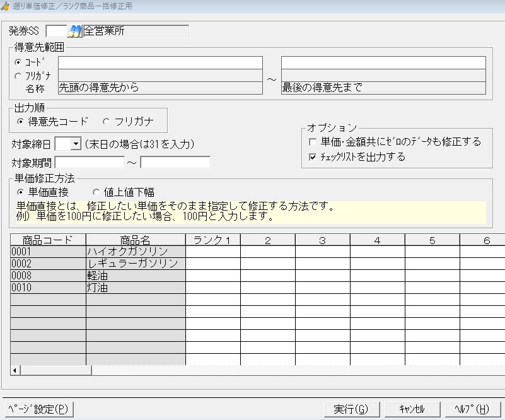This screenshot has width=505, height=420.
Task: Enable zero-data correction checkbox
Action: pyautogui.click(x=313, y=142)
